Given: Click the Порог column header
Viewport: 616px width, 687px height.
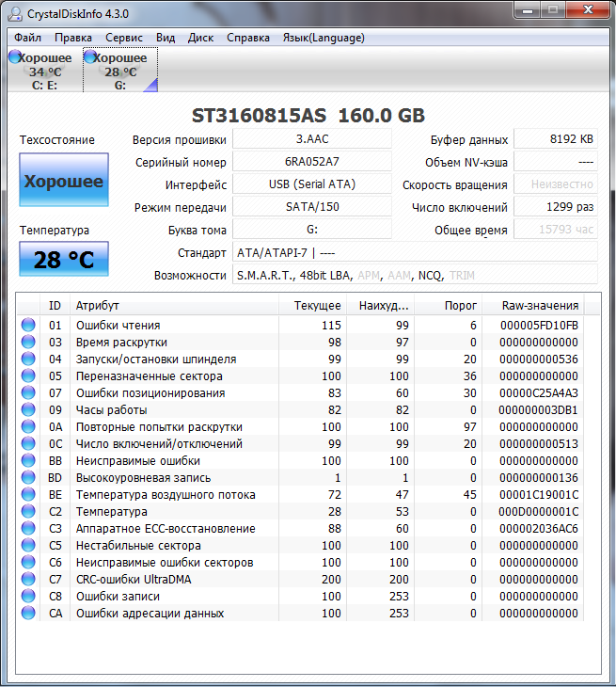Looking at the screenshot, I should [448, 305].
